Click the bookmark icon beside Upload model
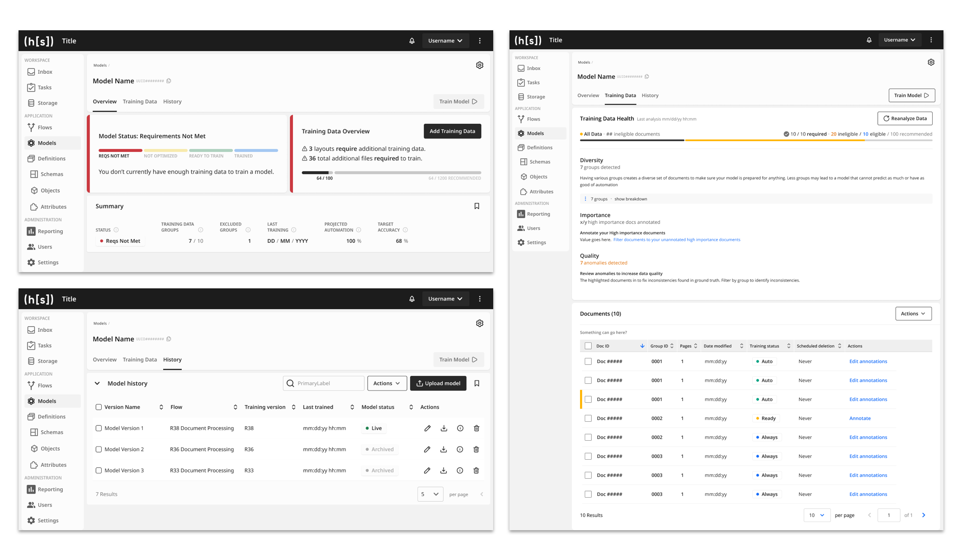 (476, 383)
